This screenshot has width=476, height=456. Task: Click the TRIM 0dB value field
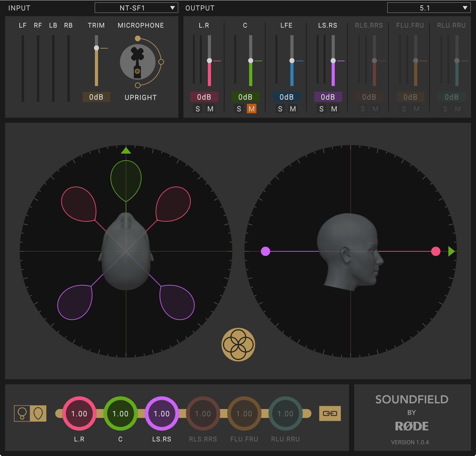[x=96, y=97]
